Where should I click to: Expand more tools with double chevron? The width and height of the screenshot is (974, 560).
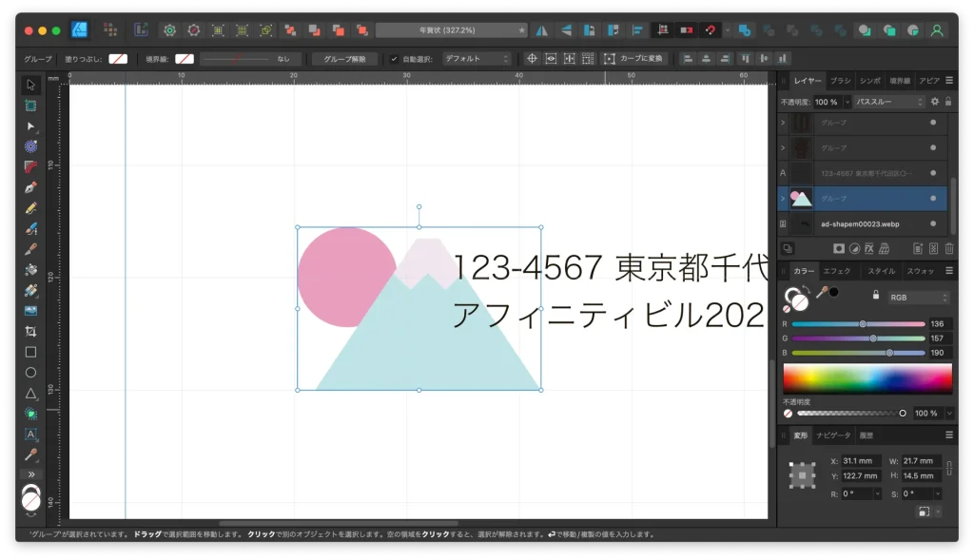point(30,474)
